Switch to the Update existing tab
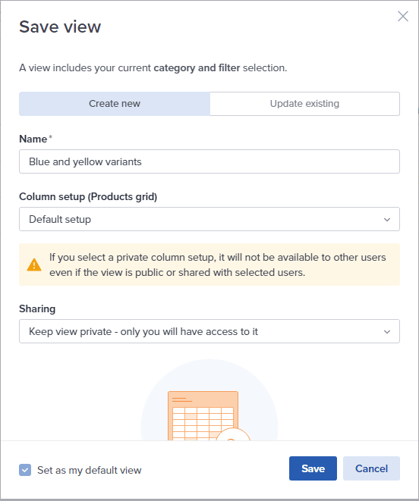The image size is (419, 501). point(305,104)
